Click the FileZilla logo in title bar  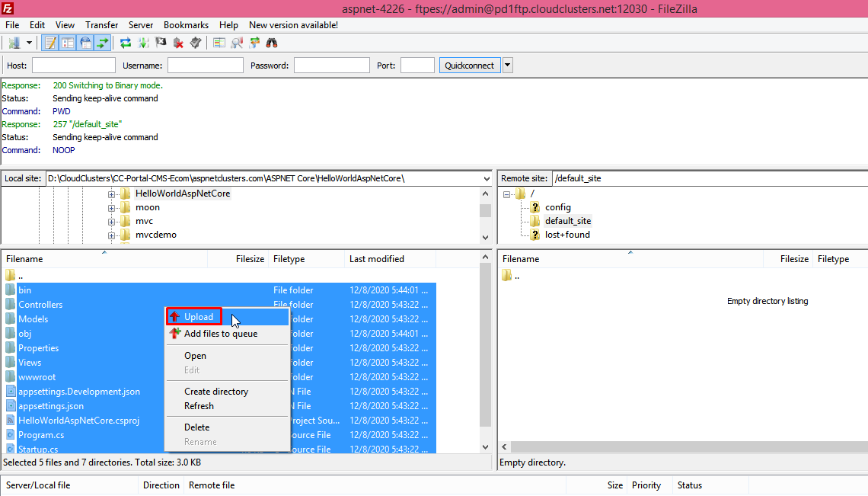pos(7,8)
